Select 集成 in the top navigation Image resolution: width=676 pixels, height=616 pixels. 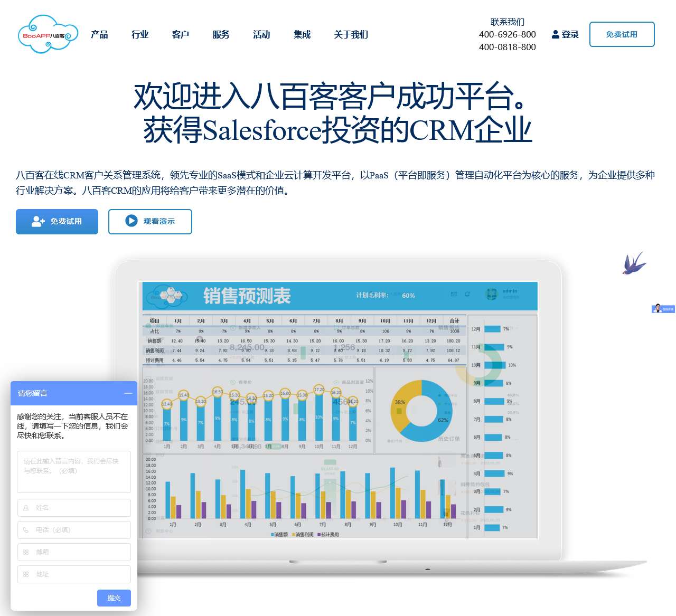point(302,34)
